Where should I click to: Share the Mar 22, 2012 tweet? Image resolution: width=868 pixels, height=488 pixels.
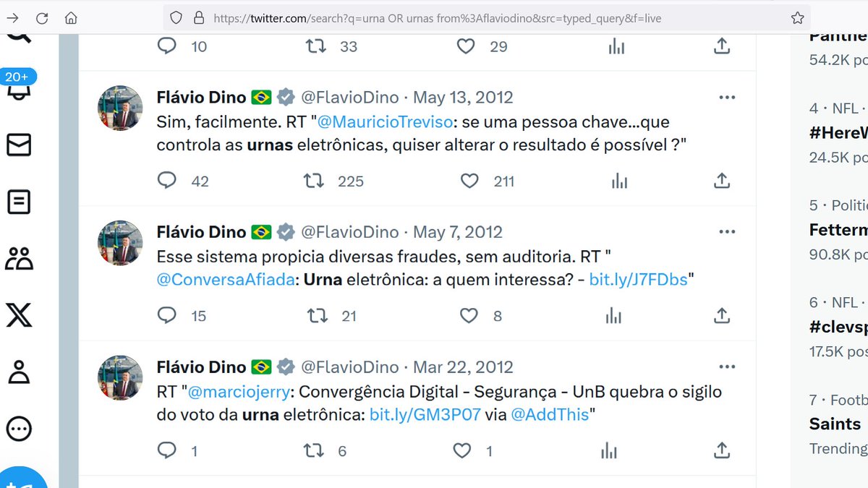(721, 450)
